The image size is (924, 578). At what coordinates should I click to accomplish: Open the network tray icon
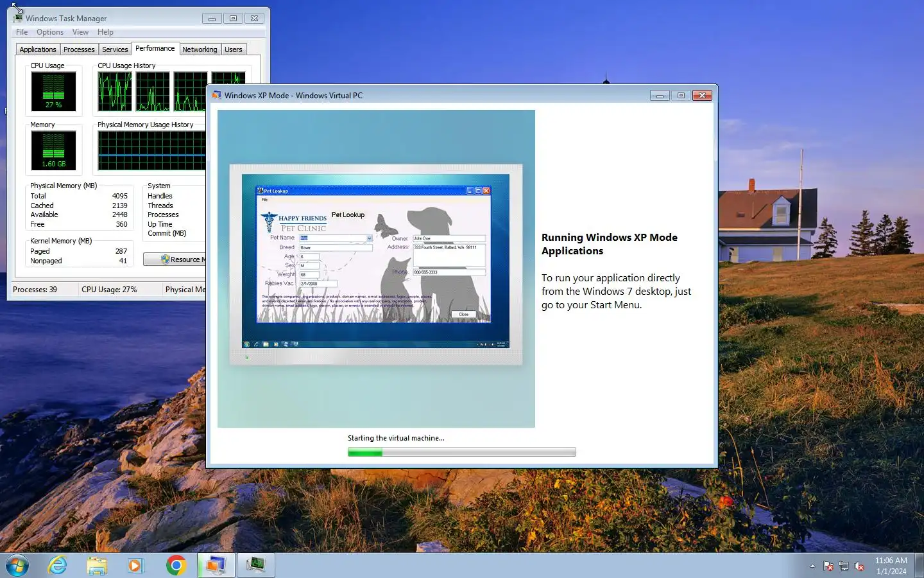(844, 566)
